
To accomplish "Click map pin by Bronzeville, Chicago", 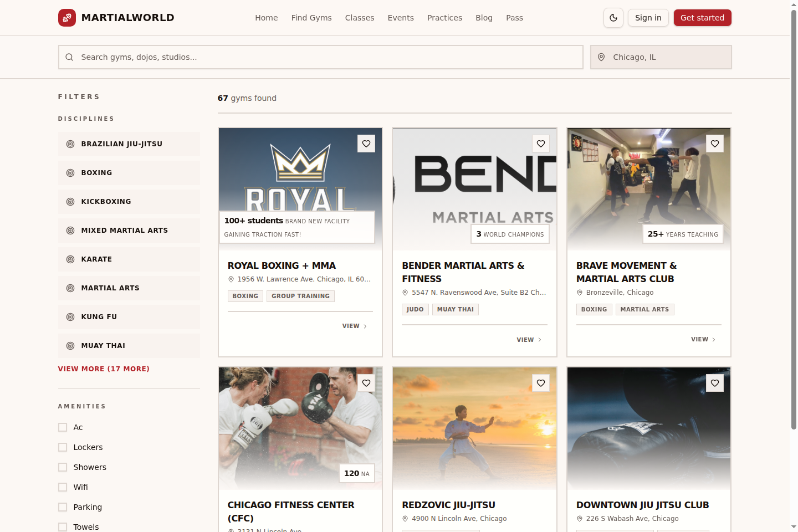I will [x=580, y=293].
